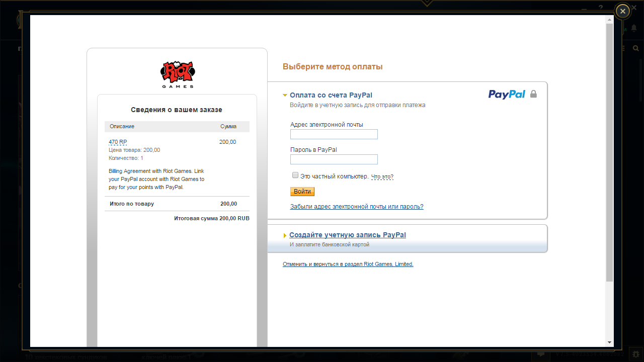Click the PayPal logo

tap(507, 94)
